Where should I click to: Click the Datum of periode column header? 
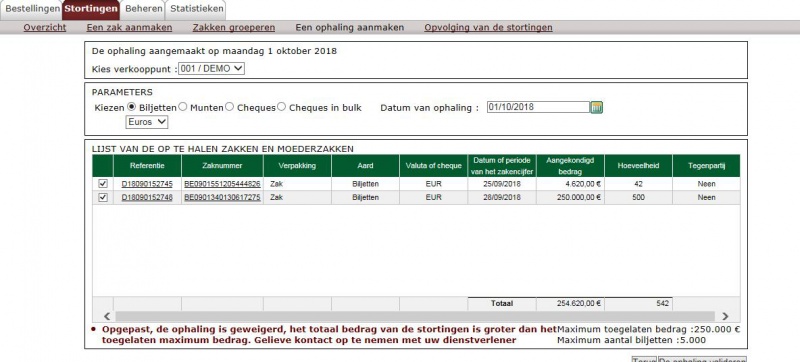pyautogui.click(x=502, y=166)
